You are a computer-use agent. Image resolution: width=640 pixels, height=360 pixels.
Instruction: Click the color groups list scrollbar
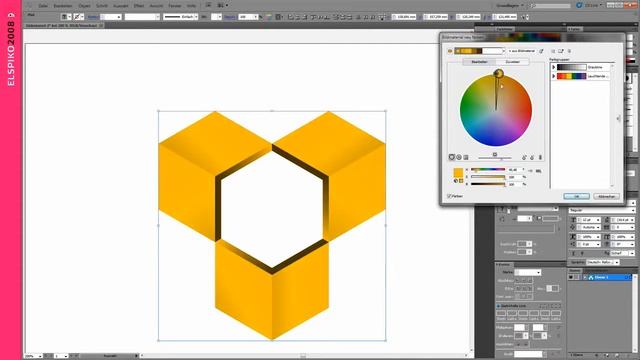coord(612,126)
